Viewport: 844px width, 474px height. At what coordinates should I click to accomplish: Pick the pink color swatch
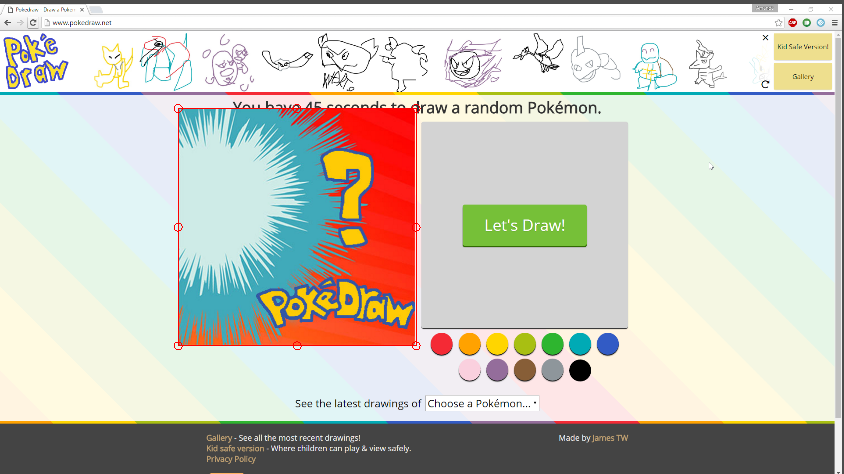pos(469,370)
